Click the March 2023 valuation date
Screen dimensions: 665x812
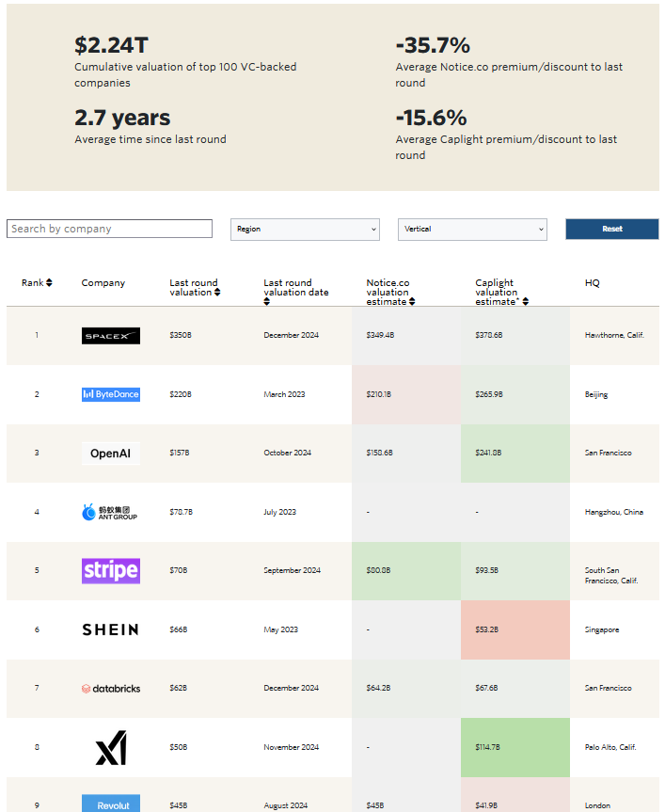pyautogui.click(x=285, y=394)
